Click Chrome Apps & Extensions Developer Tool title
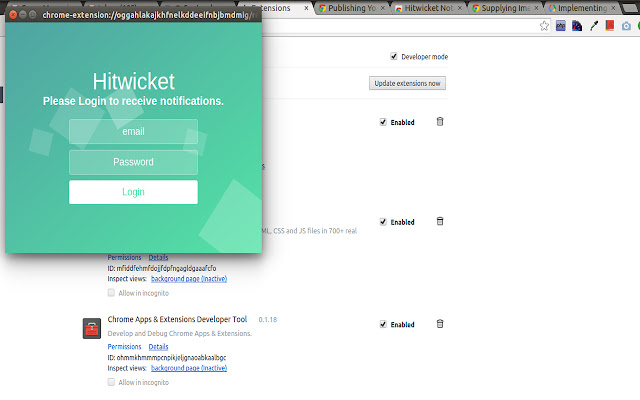Image resolution: width=640 pixels, height=400 pixels. pyautogui.click(x=177, y=319)
